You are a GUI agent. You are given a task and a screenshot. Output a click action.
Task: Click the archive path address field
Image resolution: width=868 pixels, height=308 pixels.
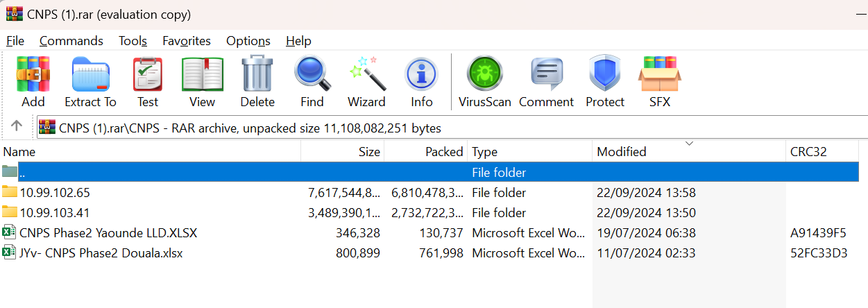click(452, 128)
